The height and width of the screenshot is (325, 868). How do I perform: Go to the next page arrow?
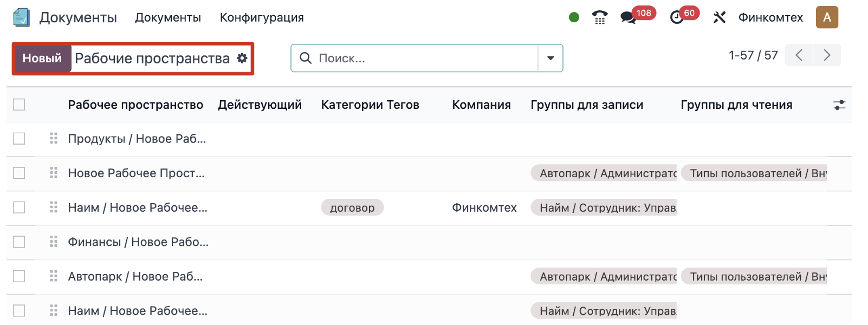pyautogui.click(x=827, y=55)
